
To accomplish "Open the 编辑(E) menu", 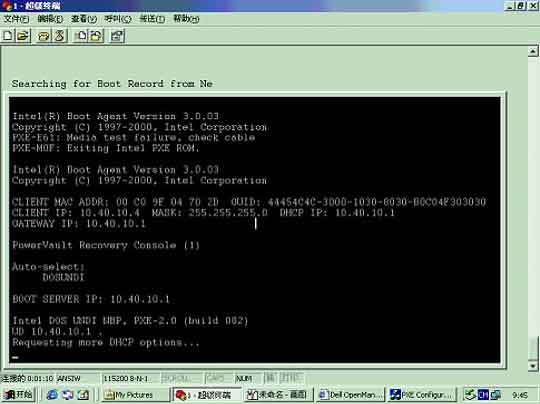I will tap(50, 19).
